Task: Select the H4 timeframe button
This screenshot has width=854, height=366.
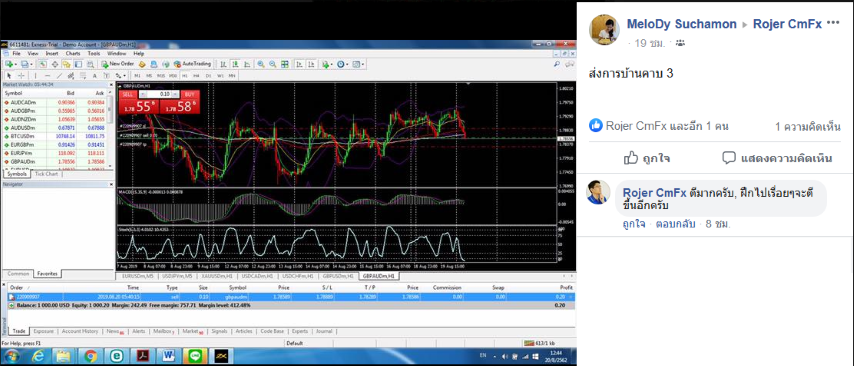Action: pos(196,75)
